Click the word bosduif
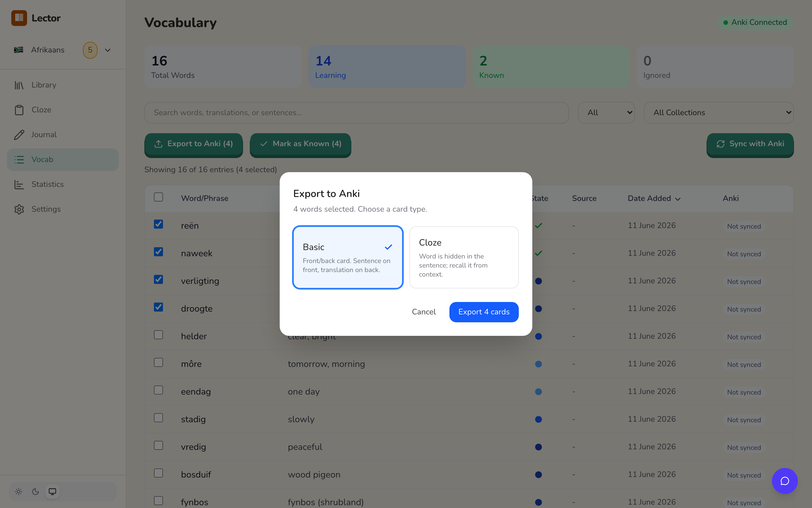Screen dimensions: 812x508 pos(196,474)
